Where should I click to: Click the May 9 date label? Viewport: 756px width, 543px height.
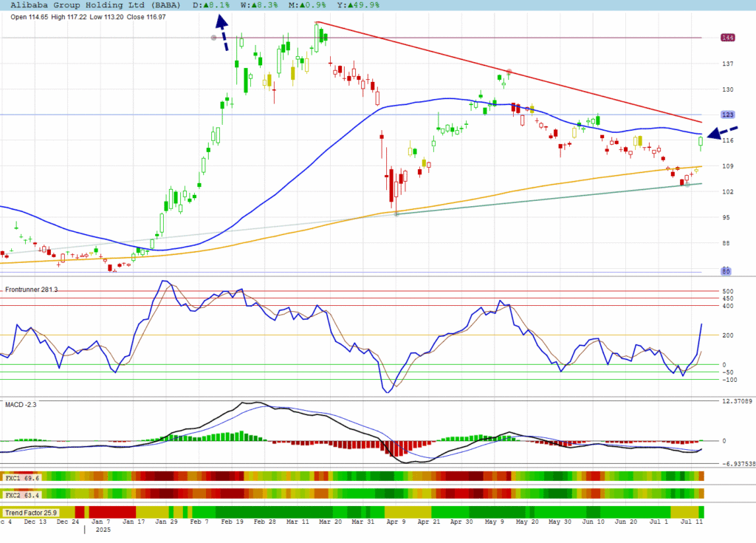point(494,522)
